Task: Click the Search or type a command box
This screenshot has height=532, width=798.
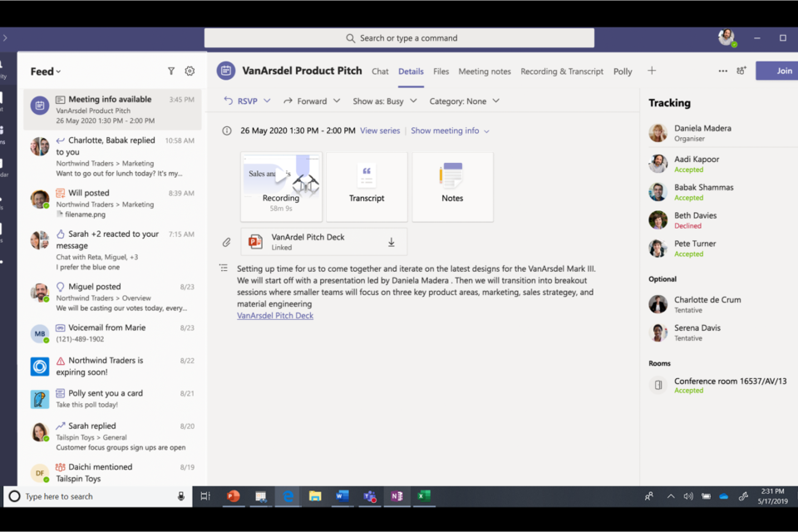Action: point(399,37)
